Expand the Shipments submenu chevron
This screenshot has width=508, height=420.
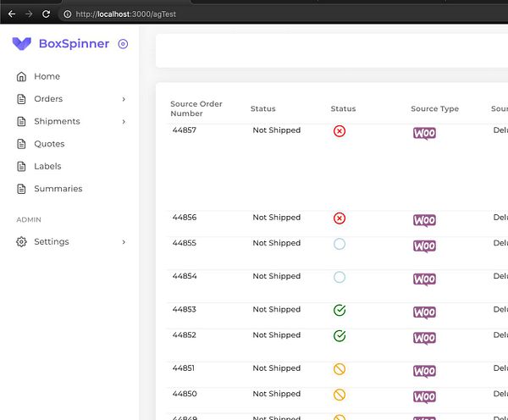(x=124, y=122)
